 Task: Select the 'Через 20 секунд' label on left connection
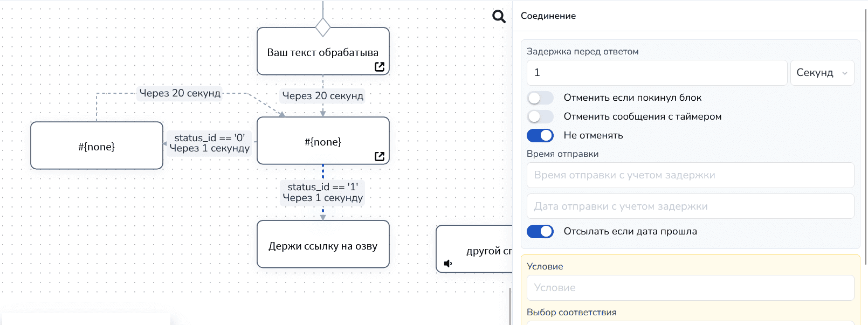(180, 93)
